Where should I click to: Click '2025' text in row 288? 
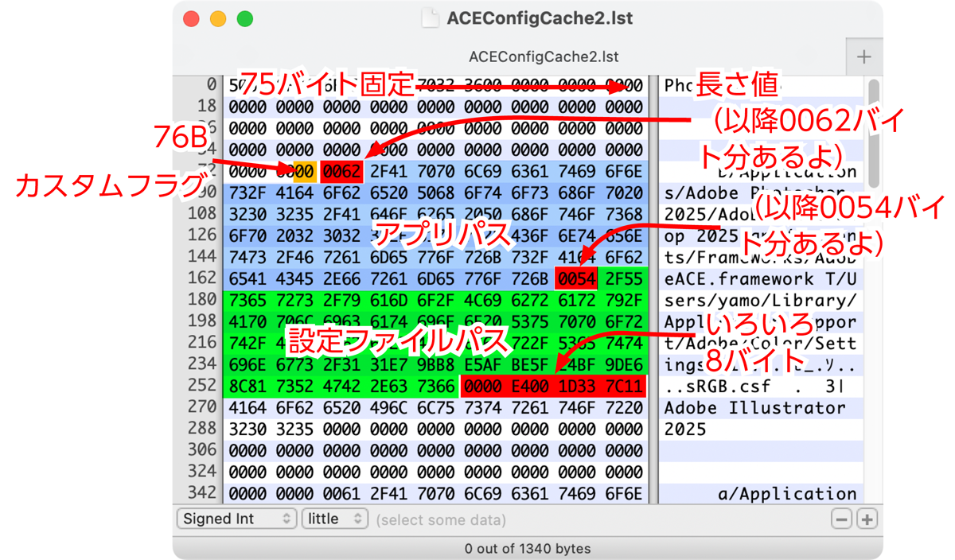click(685, 429)
